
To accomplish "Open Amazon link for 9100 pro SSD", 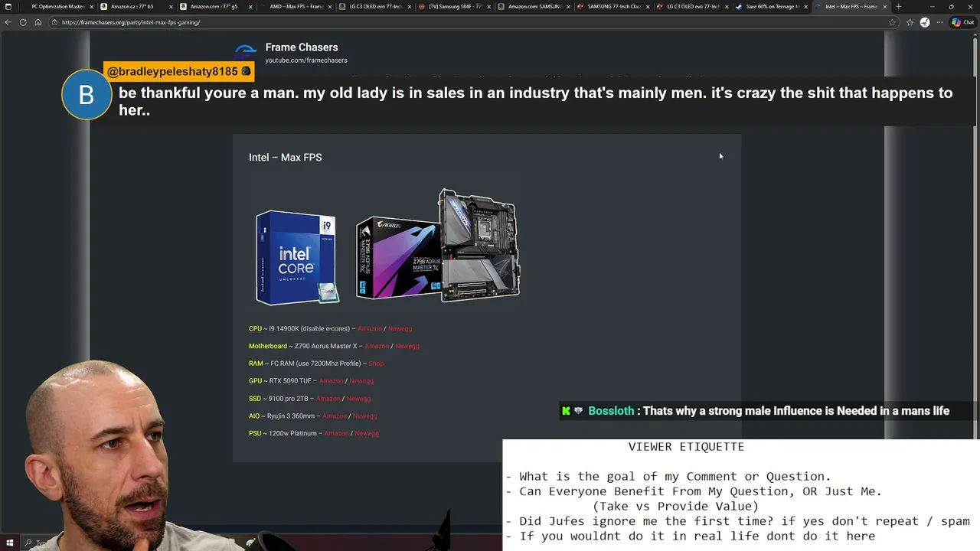I will [328, 399].
